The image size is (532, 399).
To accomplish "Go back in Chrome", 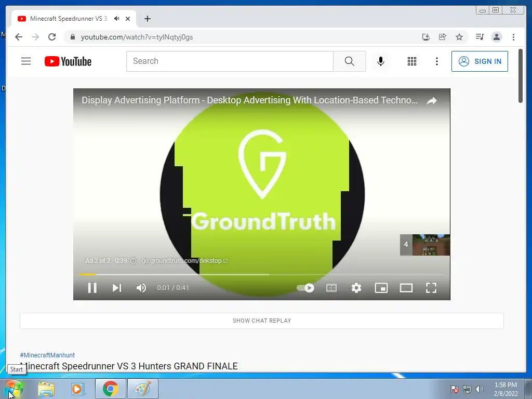I will [x=19, y=37].
